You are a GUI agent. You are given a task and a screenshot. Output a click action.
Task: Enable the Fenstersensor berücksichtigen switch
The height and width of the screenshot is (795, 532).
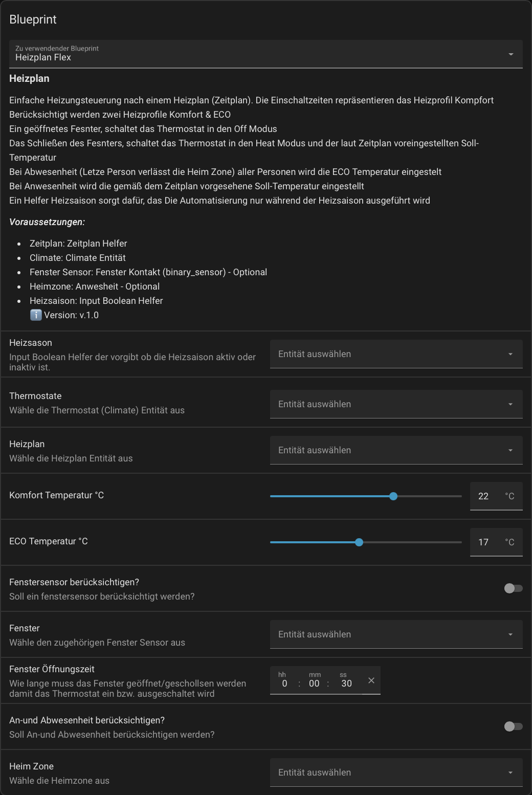(513, 588)
